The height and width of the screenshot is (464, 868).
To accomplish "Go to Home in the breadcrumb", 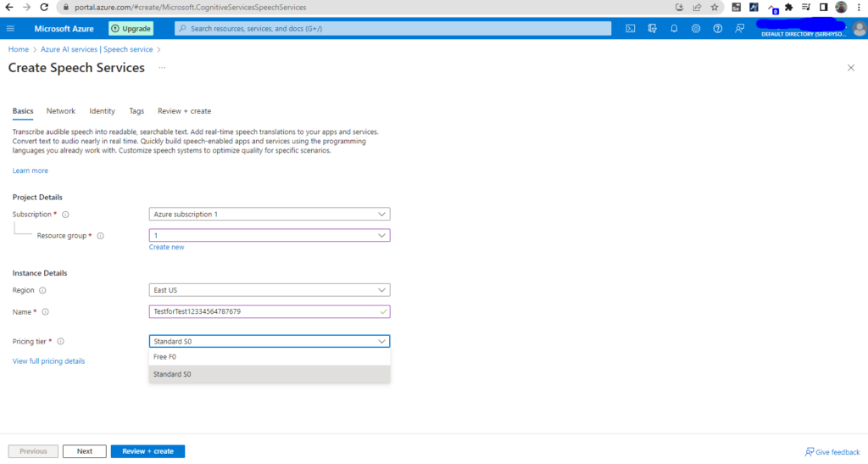I will click(19, 49).
